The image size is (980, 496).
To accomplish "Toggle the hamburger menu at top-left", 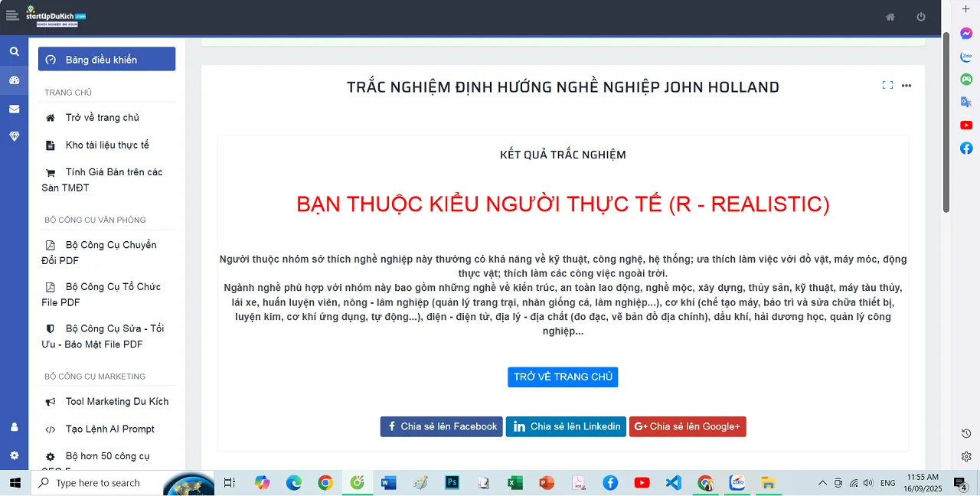I will tap(11, 16).
